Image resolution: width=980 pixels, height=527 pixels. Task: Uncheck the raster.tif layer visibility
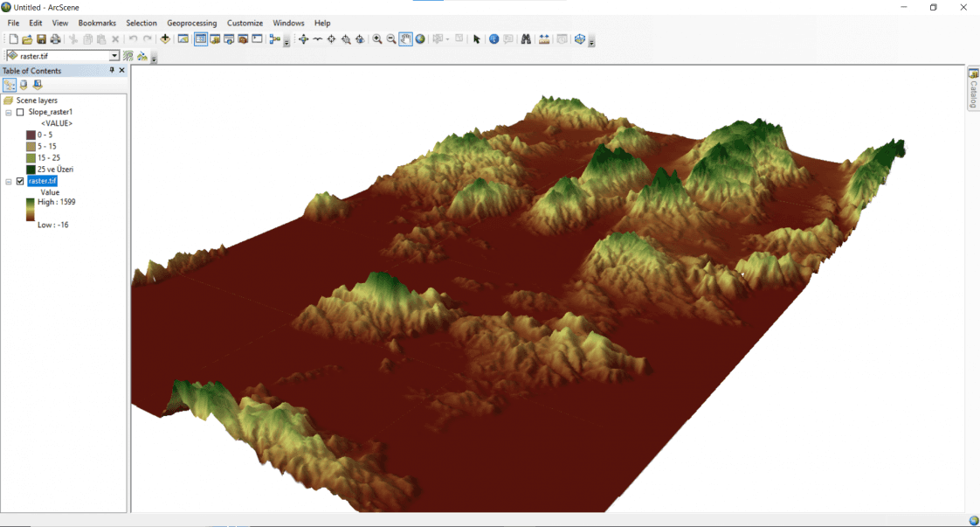coord(20,181)
